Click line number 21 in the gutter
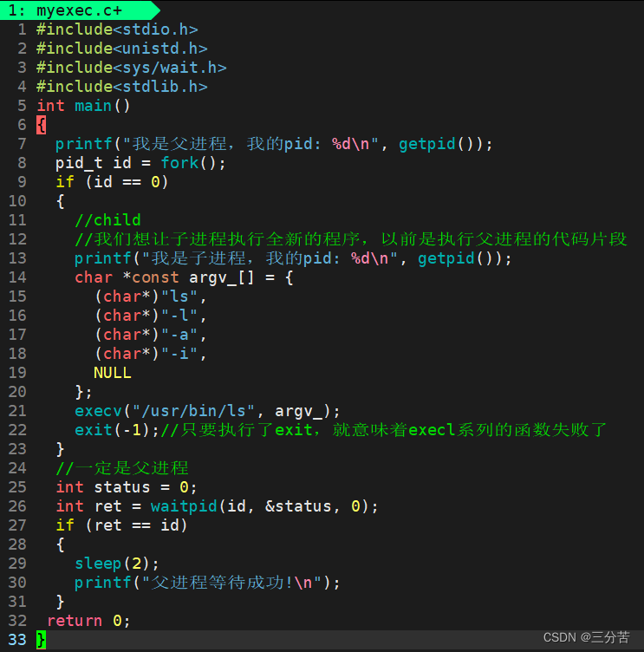The width and height of the screenshot is (644, 652). [x=17, y=411]
